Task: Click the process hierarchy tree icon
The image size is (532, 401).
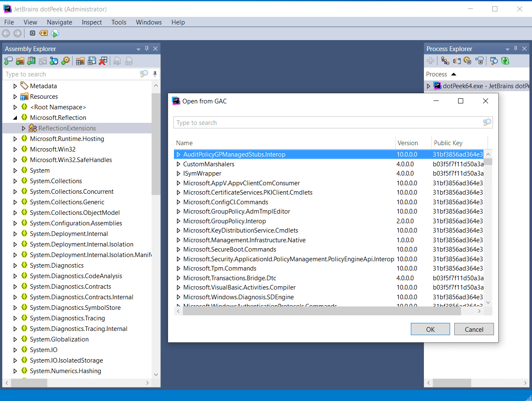Action: 445,61
